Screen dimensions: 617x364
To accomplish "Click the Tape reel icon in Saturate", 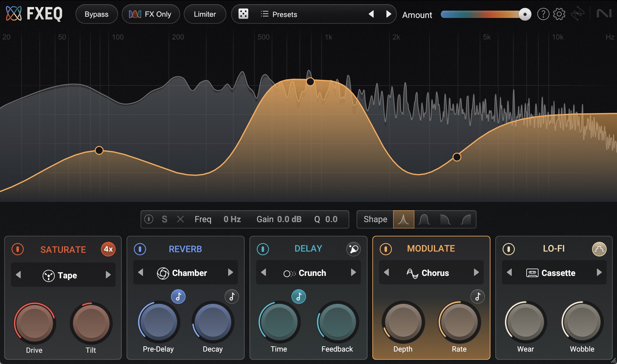I will (49, 276).
